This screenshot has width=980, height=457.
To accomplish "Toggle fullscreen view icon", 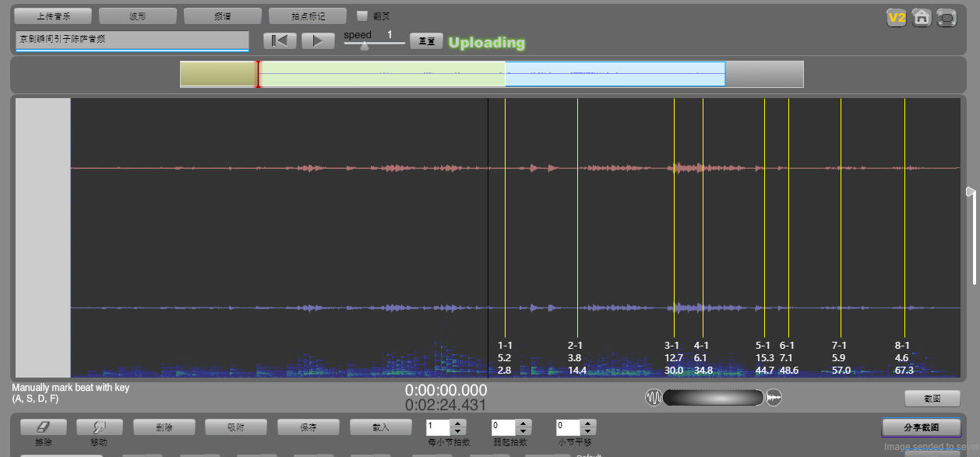I will [946, 17].
